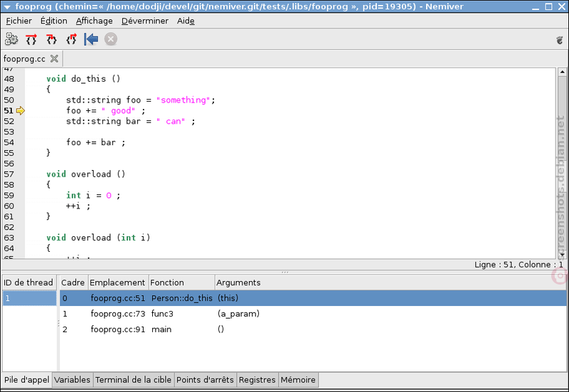Open the Aide menu

[x=186, y=21]
